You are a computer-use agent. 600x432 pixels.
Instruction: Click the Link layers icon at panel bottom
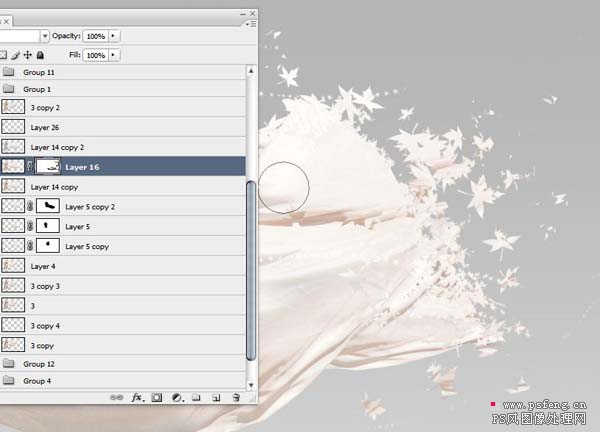(116, 398)
